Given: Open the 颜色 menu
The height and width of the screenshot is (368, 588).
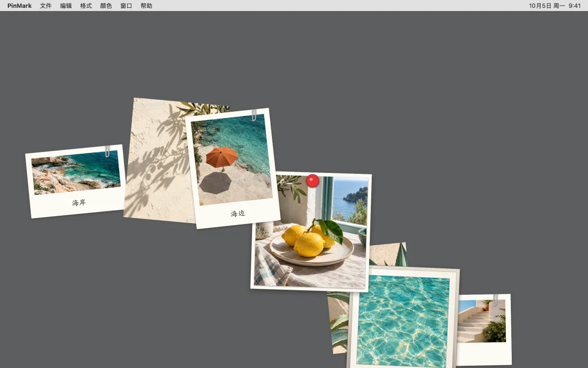Looking at the screenshot, I should coord(106,6).
